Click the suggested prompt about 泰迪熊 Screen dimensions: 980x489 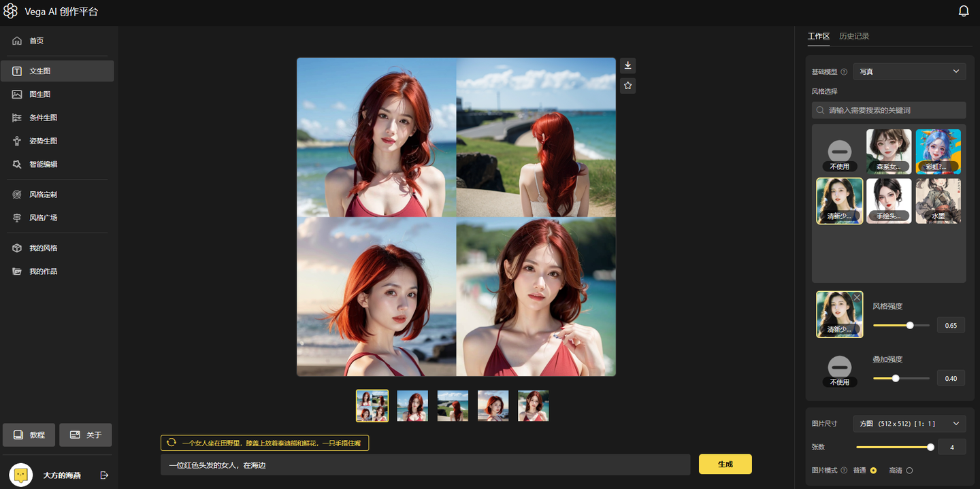(x=271, y=443)
